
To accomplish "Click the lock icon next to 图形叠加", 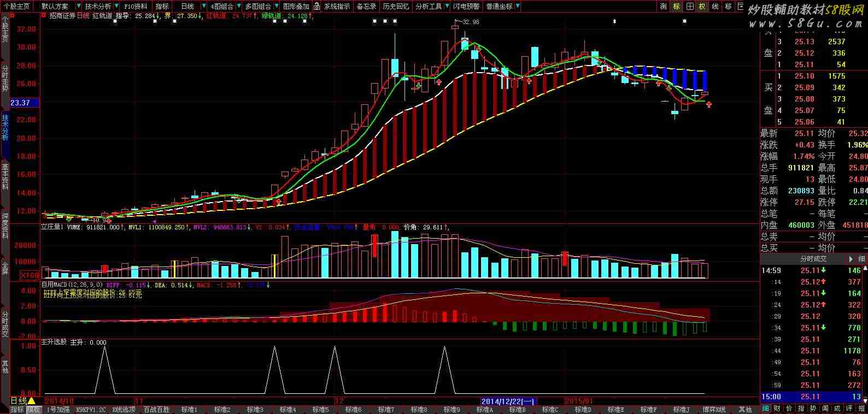I will (x=316, y=7).
